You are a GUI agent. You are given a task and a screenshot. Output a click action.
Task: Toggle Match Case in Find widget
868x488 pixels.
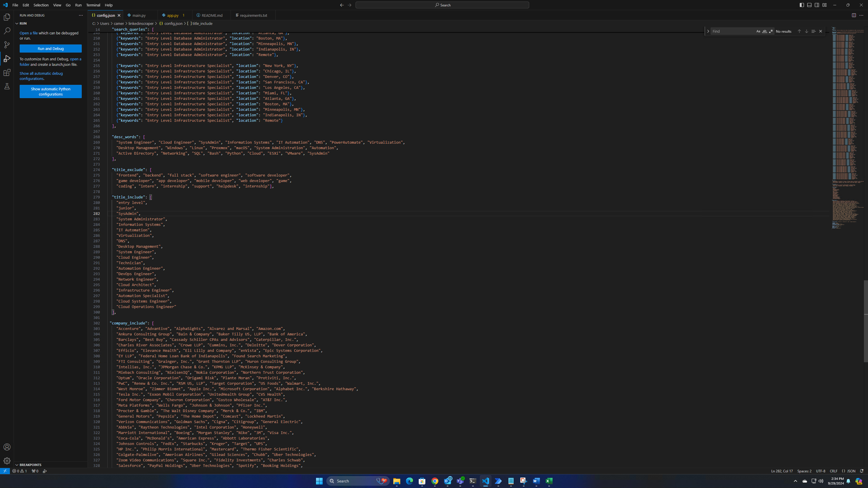tap(758, 31)
